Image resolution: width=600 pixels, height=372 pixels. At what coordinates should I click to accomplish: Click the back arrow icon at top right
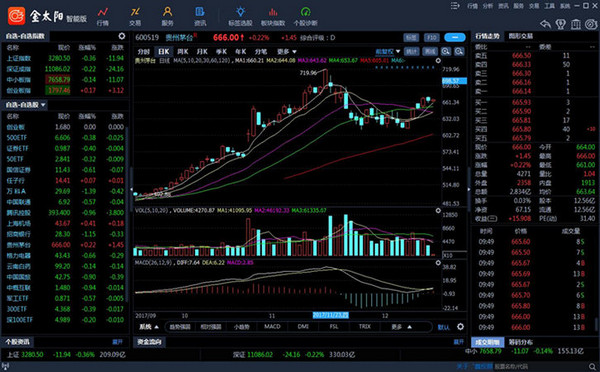tap(545, 24)
